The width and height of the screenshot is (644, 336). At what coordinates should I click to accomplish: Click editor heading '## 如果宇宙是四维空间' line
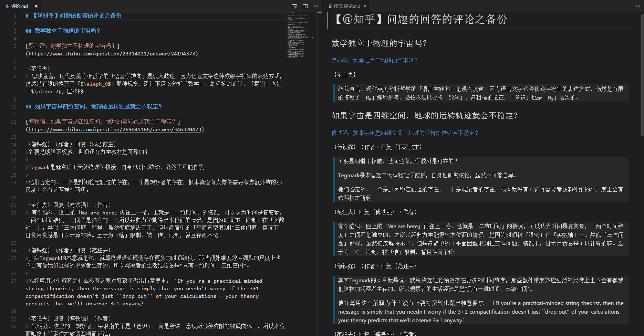[x=94, y=107]
